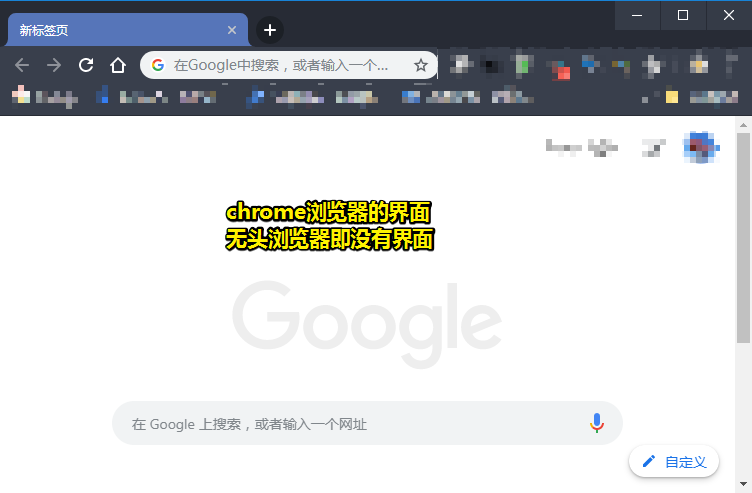Open the home page
Image resolution: width=752 pixels, height=493 pixels.
[x=118, y=65]
